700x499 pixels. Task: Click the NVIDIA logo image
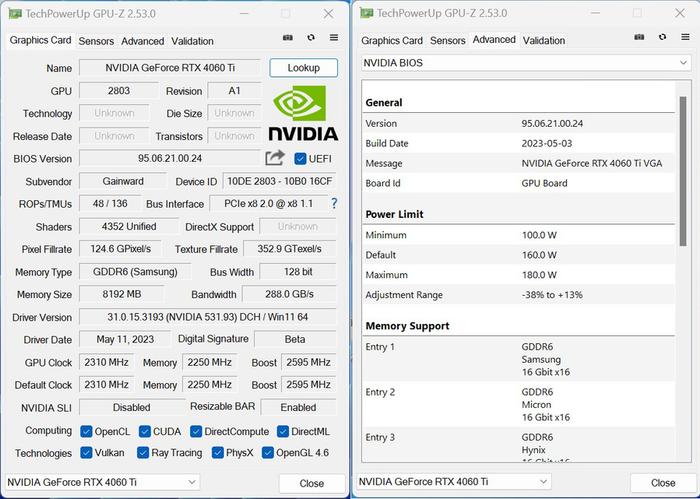[303, 113]
